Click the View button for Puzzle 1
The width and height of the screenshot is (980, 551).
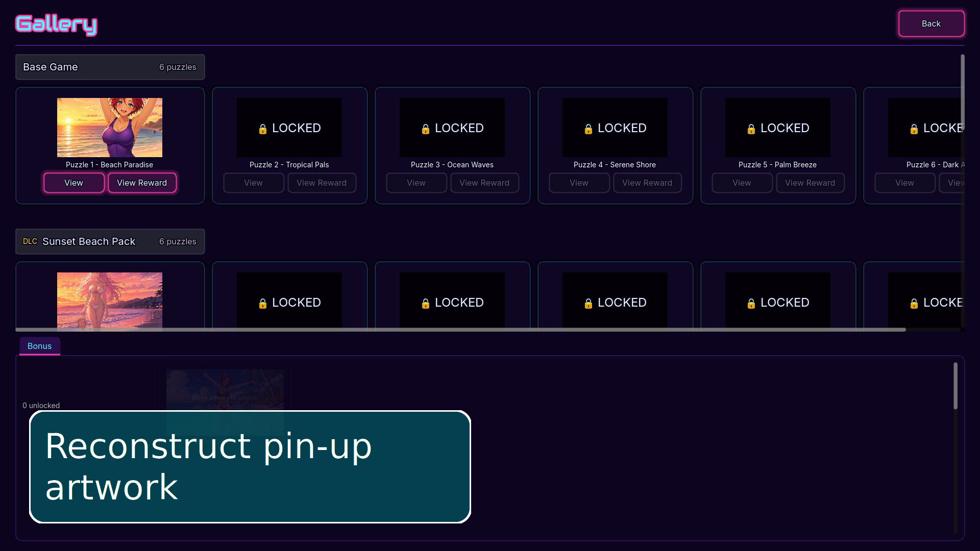(x=74, y=183)
